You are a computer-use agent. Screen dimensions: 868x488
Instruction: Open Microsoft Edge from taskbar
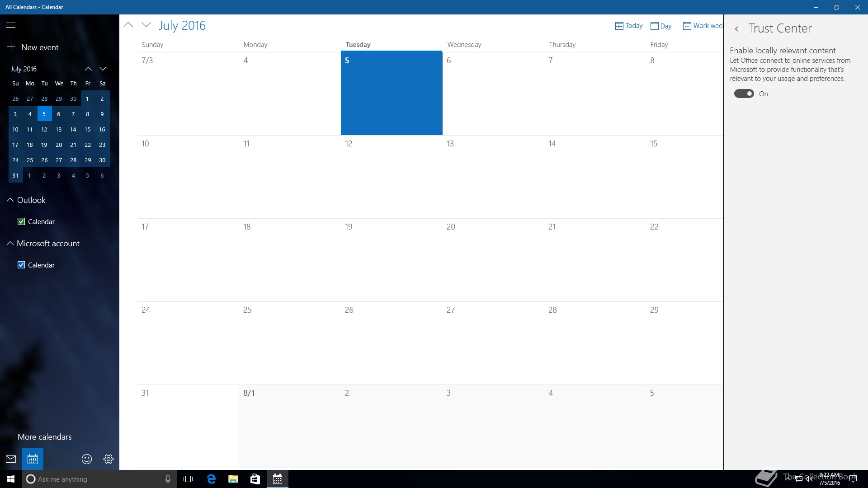point(211,479)
